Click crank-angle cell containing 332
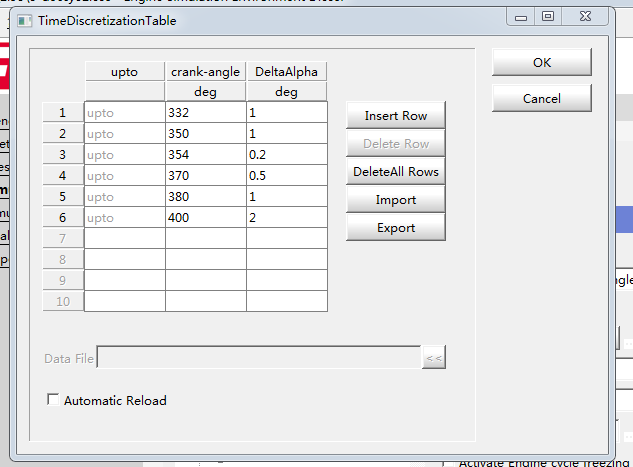The image size is (633, 467). [x=205, y=113]
